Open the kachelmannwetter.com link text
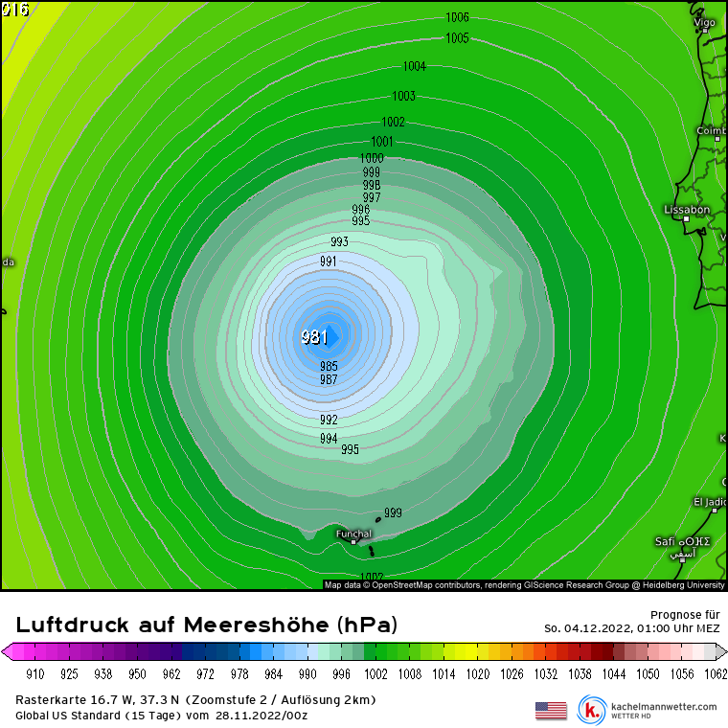The width and height of the screenshot is (728, 728). pos(663,707)
